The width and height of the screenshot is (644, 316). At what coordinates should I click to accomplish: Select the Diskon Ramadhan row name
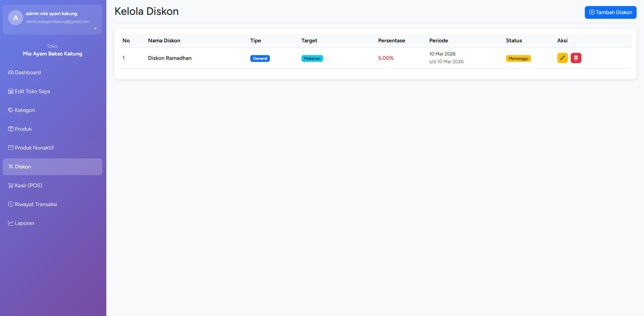click(x=170, y=58)
